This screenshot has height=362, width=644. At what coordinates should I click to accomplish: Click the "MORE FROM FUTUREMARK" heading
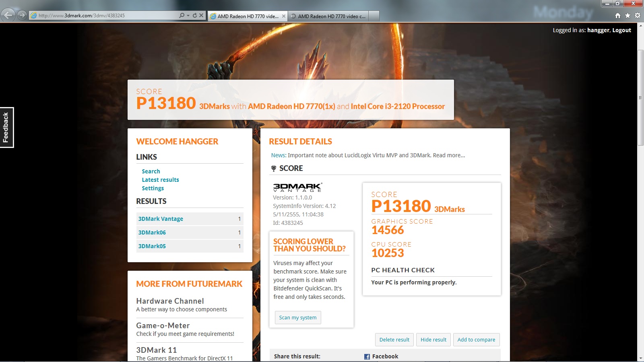pyautogui.click(x=189, y=284)
